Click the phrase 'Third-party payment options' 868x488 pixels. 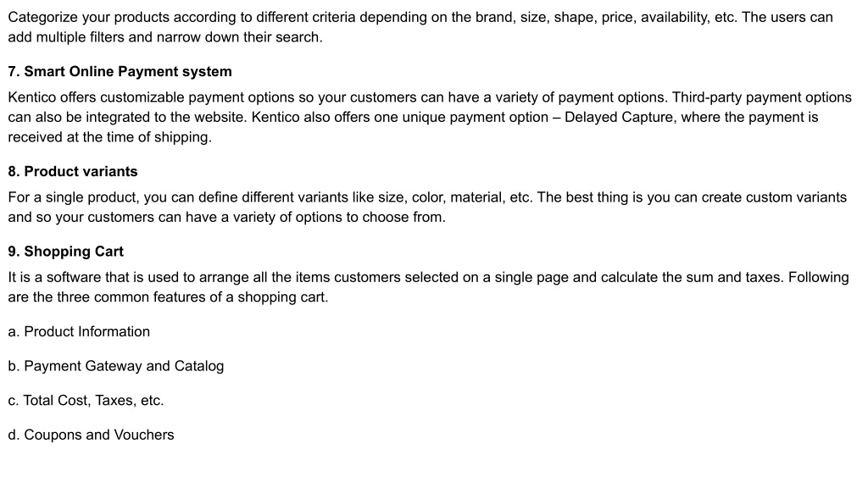pos(762,97)
